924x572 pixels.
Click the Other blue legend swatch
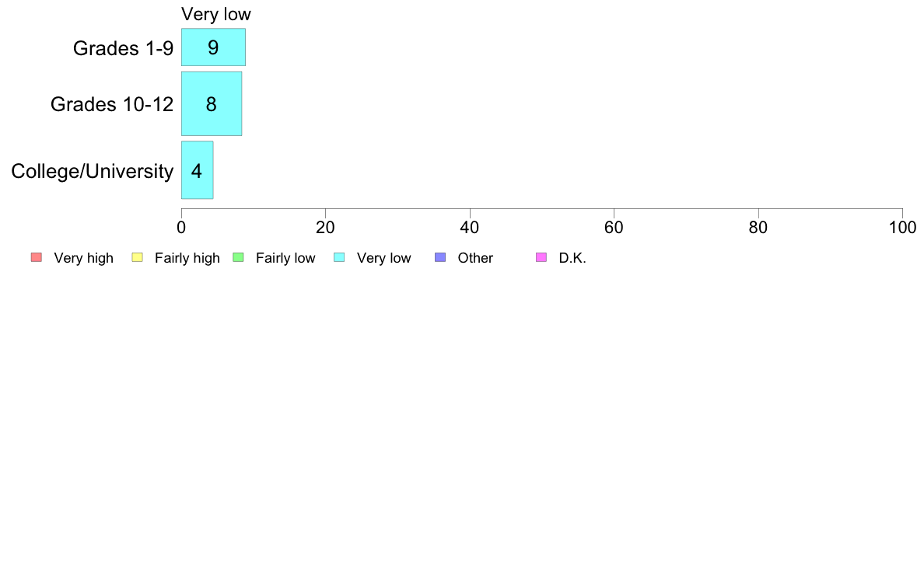(440, 257)
